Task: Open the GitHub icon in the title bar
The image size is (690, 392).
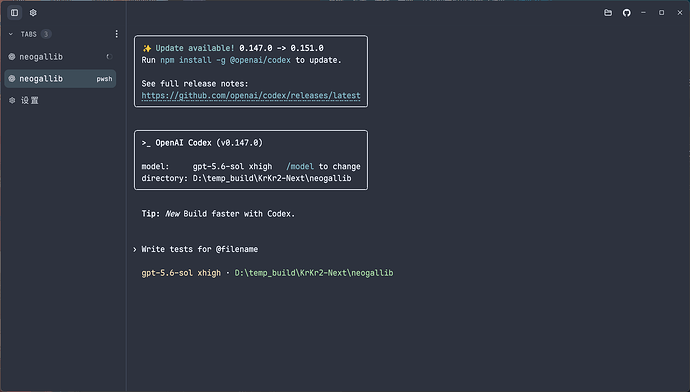Action: point(627,13)
